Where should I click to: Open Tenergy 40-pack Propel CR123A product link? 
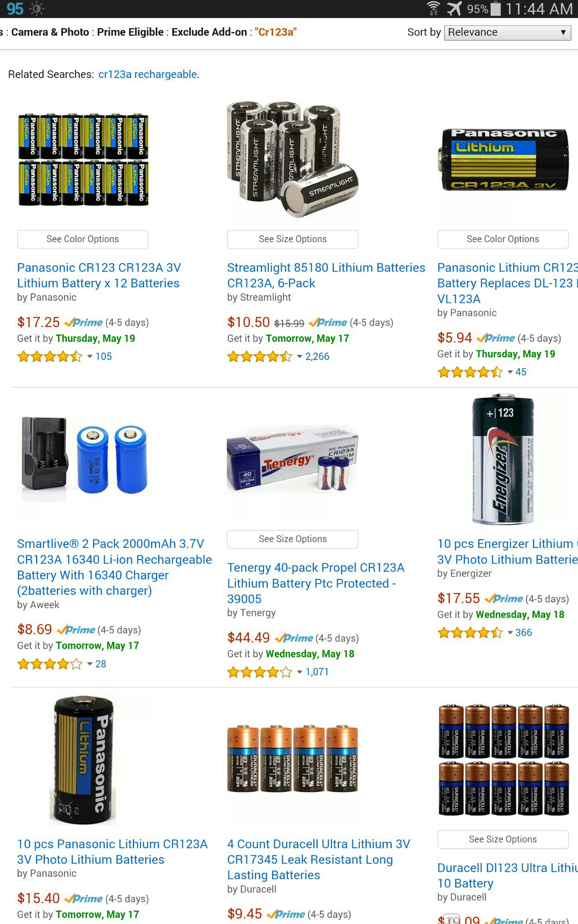point(316,583)
